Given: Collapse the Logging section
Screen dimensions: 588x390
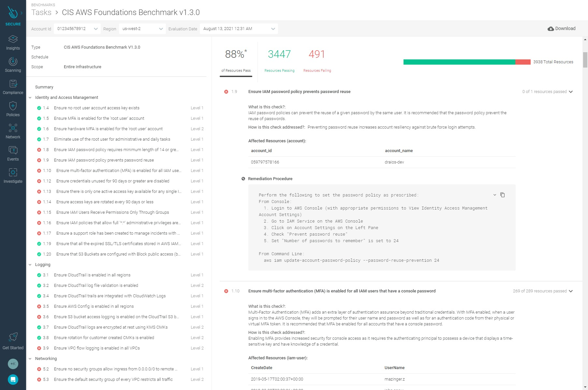Looking at the screenshot, I should click(30, 264).
